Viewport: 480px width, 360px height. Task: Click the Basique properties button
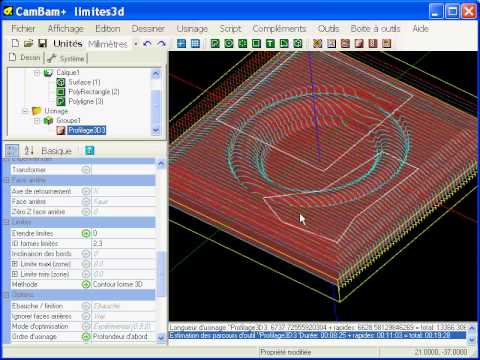pyautogui.click(x=56, y=151)
